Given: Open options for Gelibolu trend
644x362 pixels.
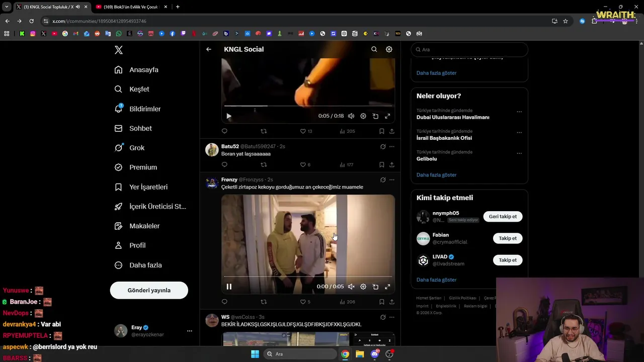Looking at the screenshot, I should [519, 153].
